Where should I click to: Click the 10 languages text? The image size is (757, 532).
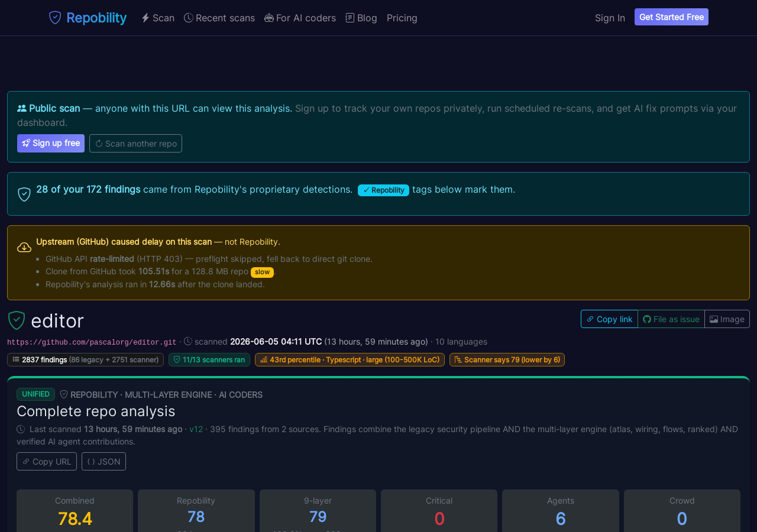[x=461, y=342]
